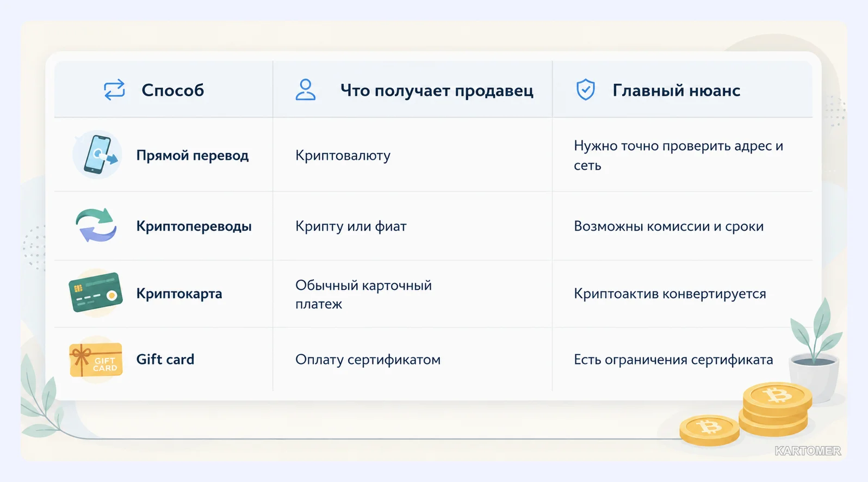
Task: Click the phone transfer icon for Прямой перевод
Action: [x=97, y=155]
